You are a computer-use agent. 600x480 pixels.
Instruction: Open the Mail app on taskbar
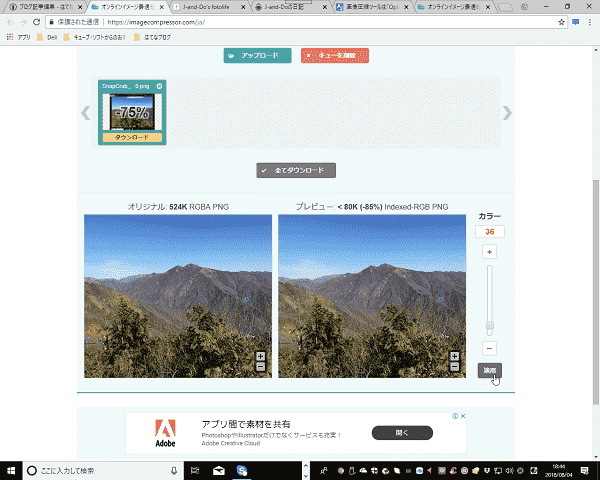(x=218, y=470)
